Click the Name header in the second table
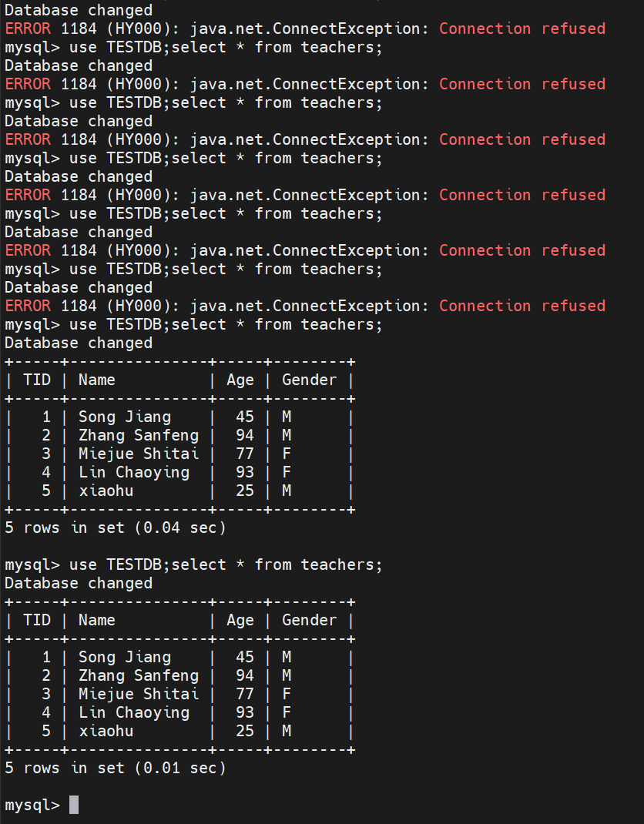This screenshot has width=644, height=824. pos(97,620)
